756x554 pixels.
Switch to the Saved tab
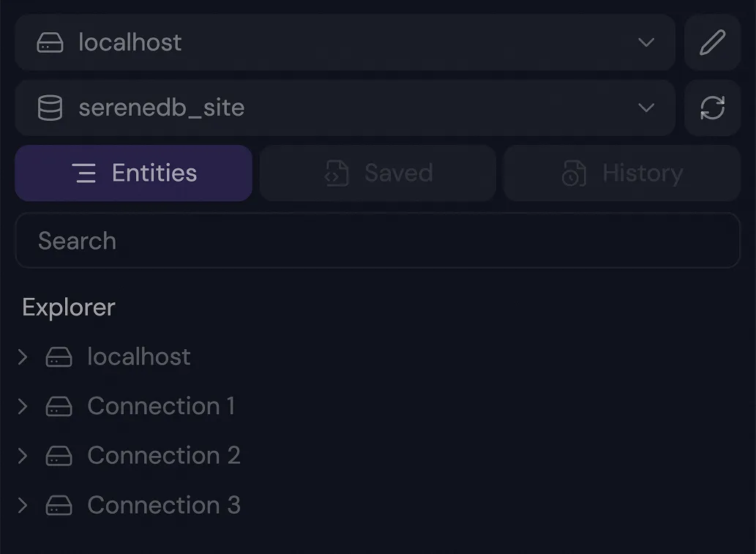click(378, 173)
